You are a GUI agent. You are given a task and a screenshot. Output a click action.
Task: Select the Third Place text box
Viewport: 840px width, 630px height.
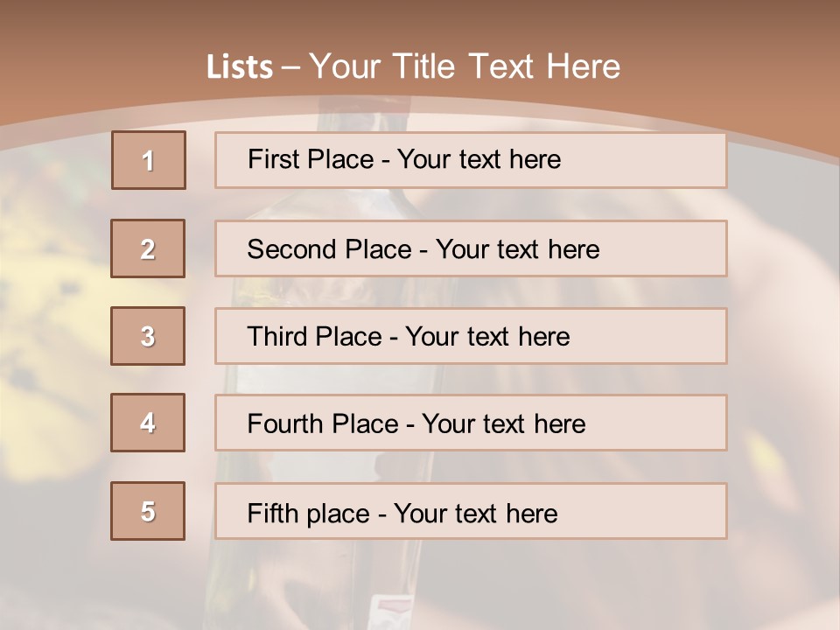pos(471,336)
